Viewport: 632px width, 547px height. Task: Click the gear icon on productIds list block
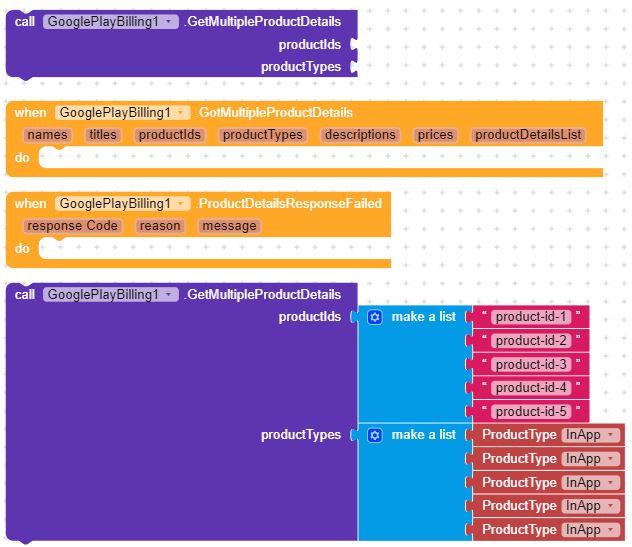coord(375,317)
